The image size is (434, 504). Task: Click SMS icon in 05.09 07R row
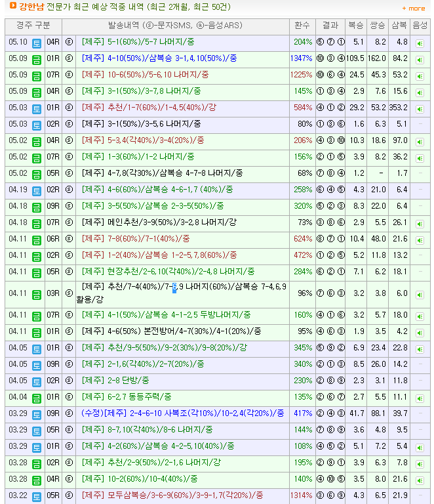click(69, 75)
